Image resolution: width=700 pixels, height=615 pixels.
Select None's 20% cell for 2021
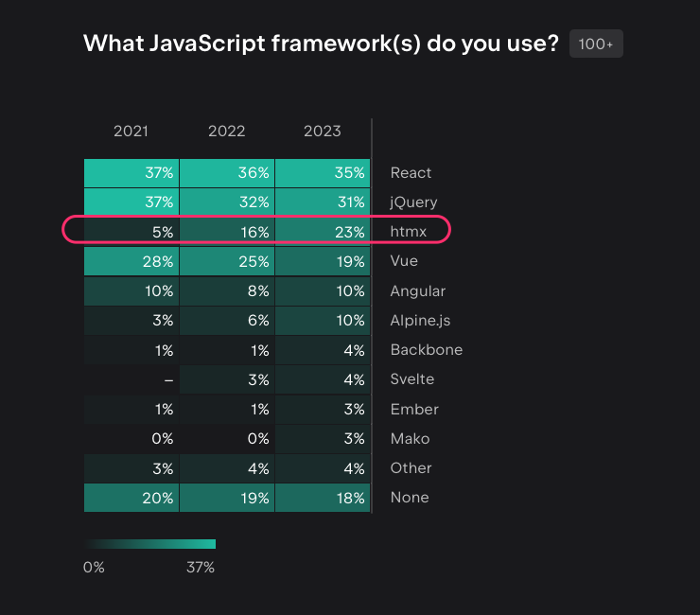pos(131,498)
